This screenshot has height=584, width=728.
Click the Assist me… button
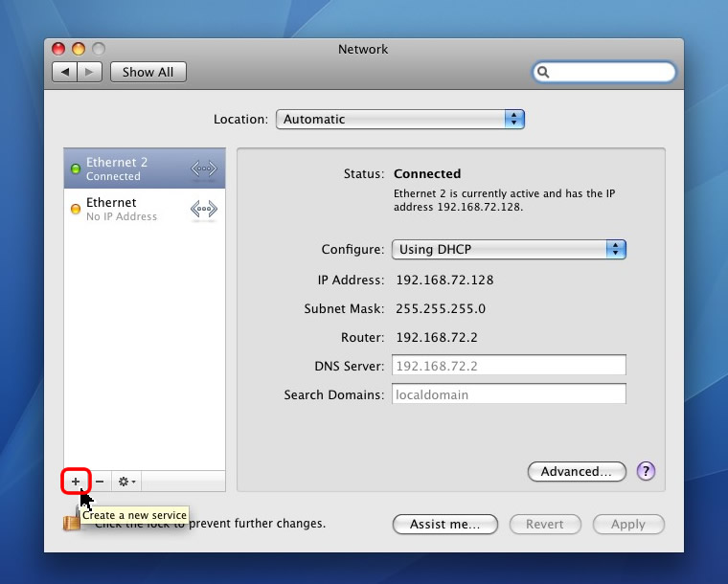pos(445,524)
